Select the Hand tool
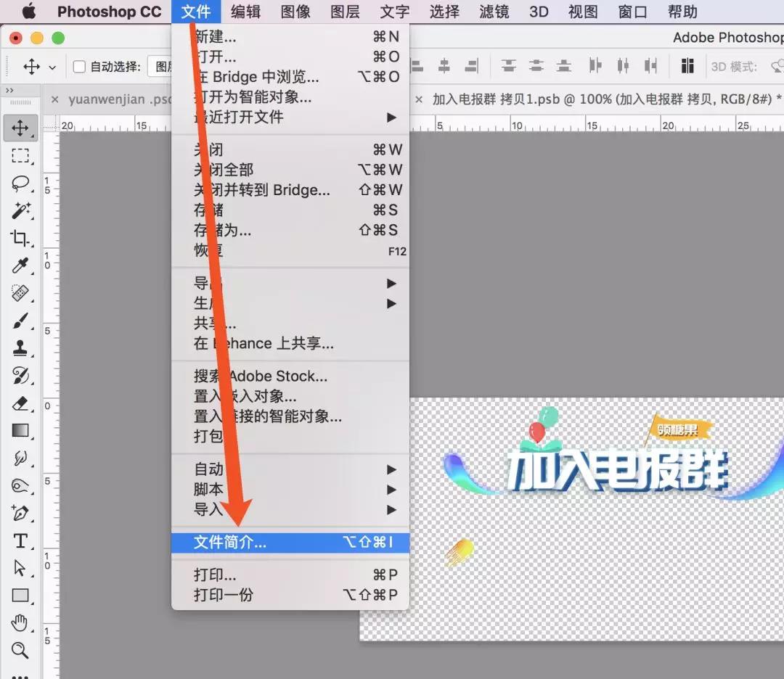Screen dimensions: 784x679 [x=20, y=623]
